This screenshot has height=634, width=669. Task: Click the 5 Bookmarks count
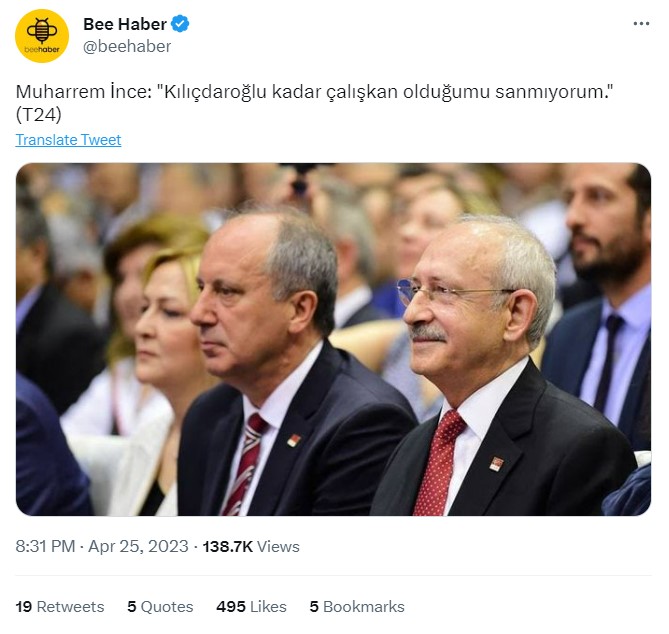357,607
